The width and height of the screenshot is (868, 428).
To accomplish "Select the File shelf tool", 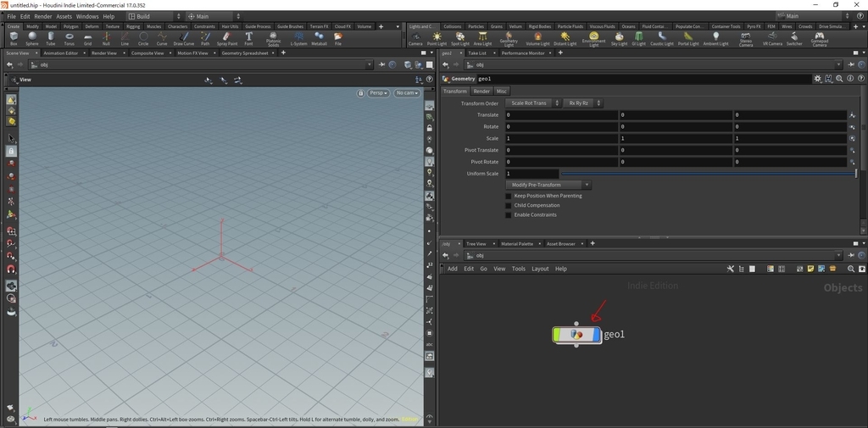I will coord(337,38).
